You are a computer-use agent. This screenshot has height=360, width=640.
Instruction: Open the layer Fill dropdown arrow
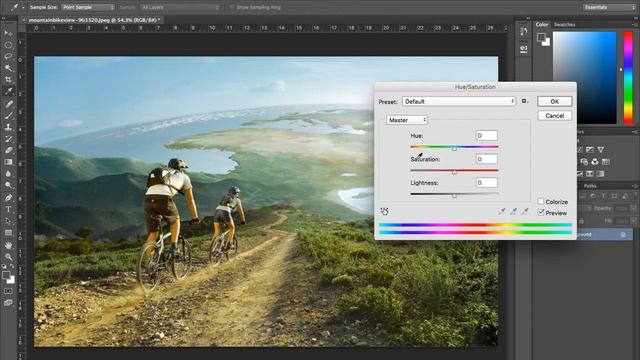click(x=633, y=220)
